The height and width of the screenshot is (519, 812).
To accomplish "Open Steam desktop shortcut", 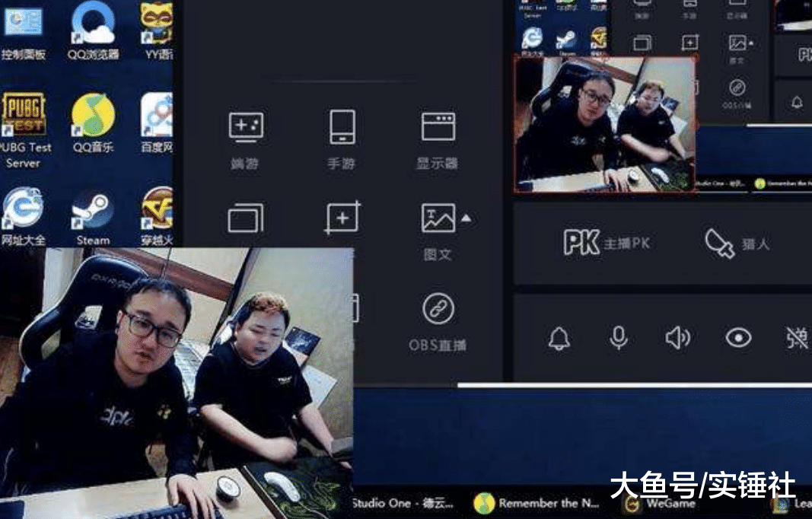I will click(93, 218).
